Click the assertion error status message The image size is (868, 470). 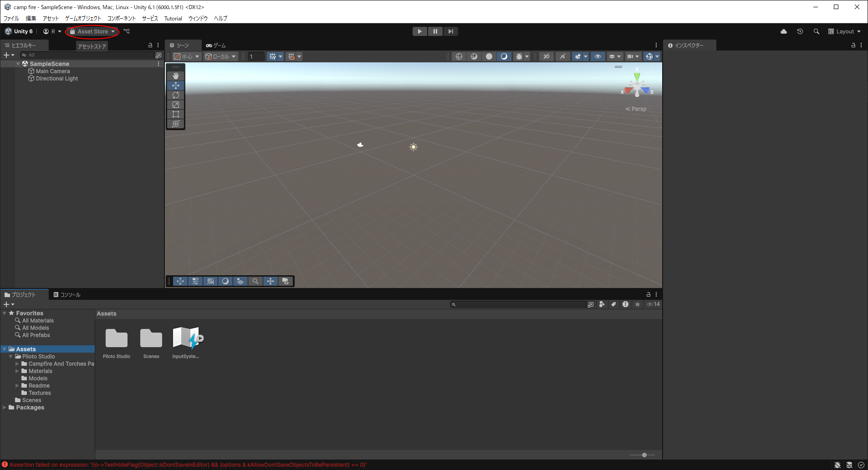click(x=188, y=465)
